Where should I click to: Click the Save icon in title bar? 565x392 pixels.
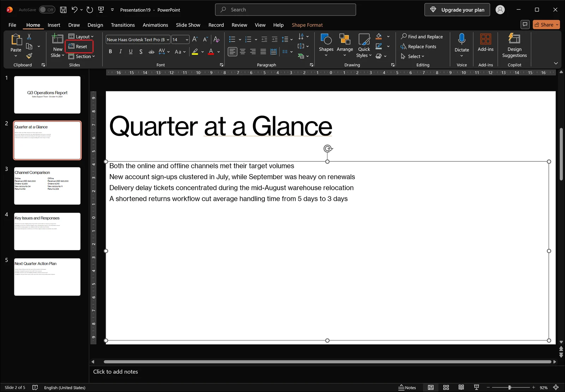tap(63, 10)
